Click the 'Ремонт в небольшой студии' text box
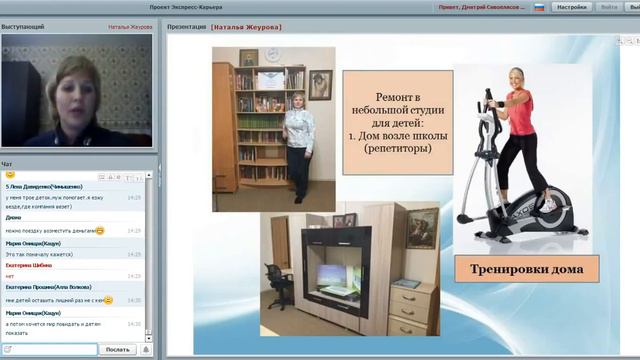The height and width of the screenshot is (360, 640). click(398, 122)
